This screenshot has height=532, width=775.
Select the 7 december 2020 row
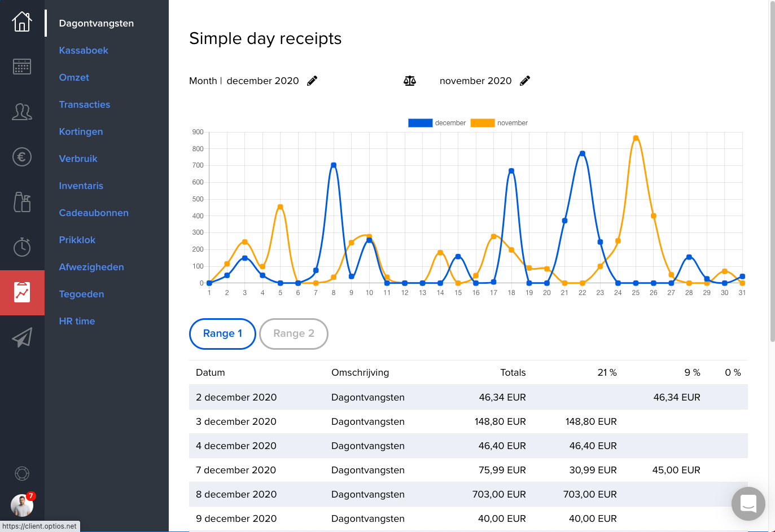(468, 470)
